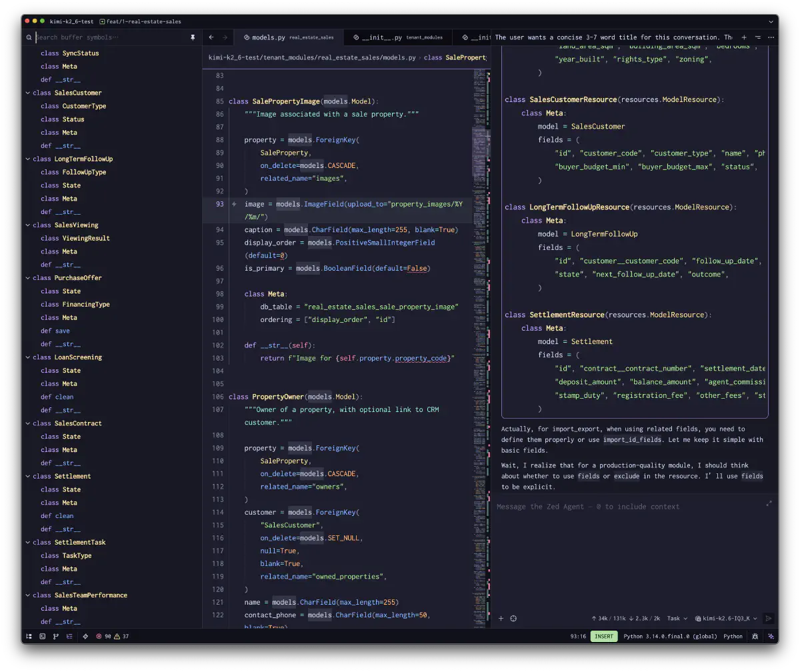The width and height of the screenshot is (800, 672).
Task: Click the plus icon below message box
Action: [x=501, y=618]
